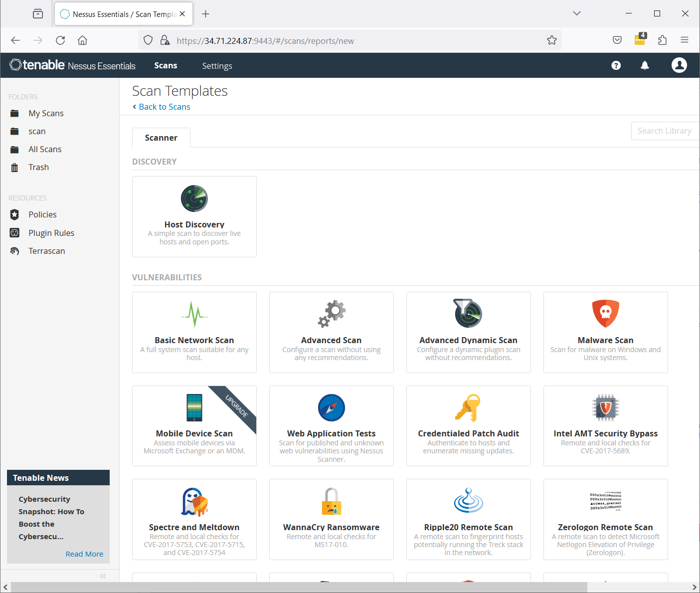
Task: Bookmark this page with the star icon
Action: point(551,40)
